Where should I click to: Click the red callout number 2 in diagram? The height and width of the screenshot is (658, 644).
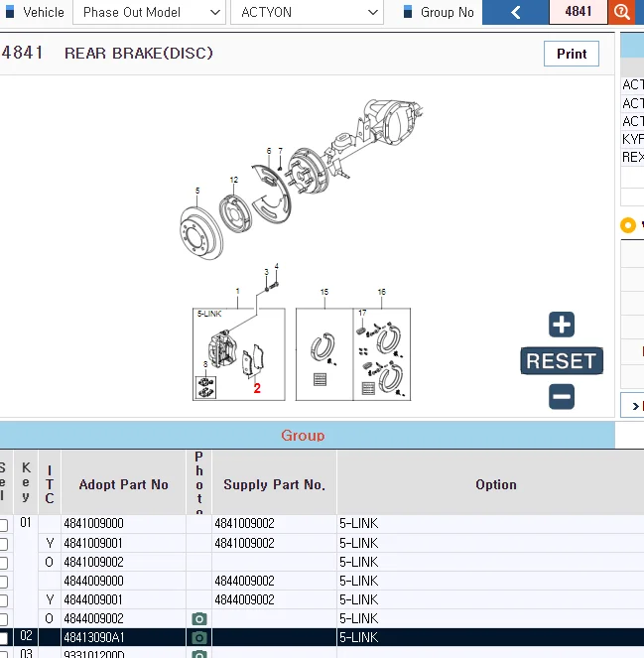click(257, 388)
